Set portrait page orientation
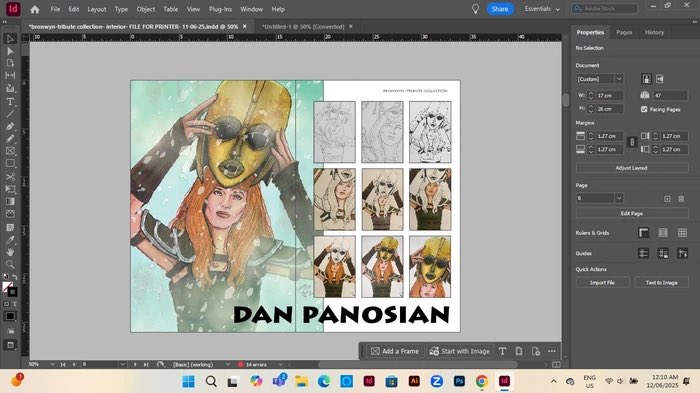Viewport: 700px width, 393px height. tap(646, 79)
